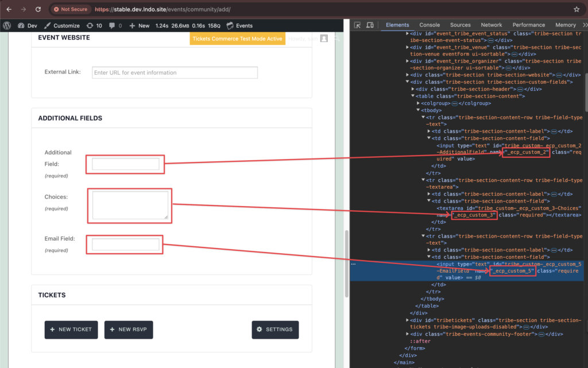This screenshot has height=368, width=588.
Task: Expand the event_tribe_venue div node
Action: point(408,47)
